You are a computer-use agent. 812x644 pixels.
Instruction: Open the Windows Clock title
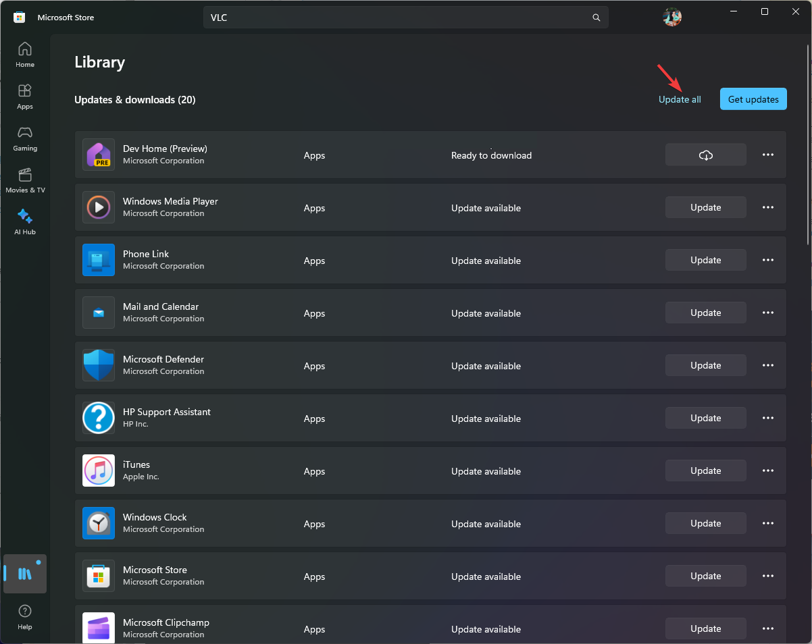(x=155, y=517)
